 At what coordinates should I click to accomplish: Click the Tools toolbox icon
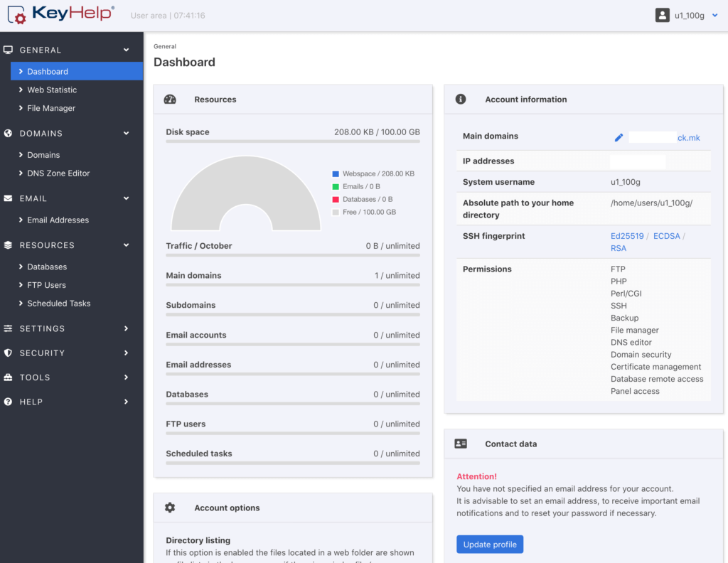pyautogui.click(x=8, y=377)
